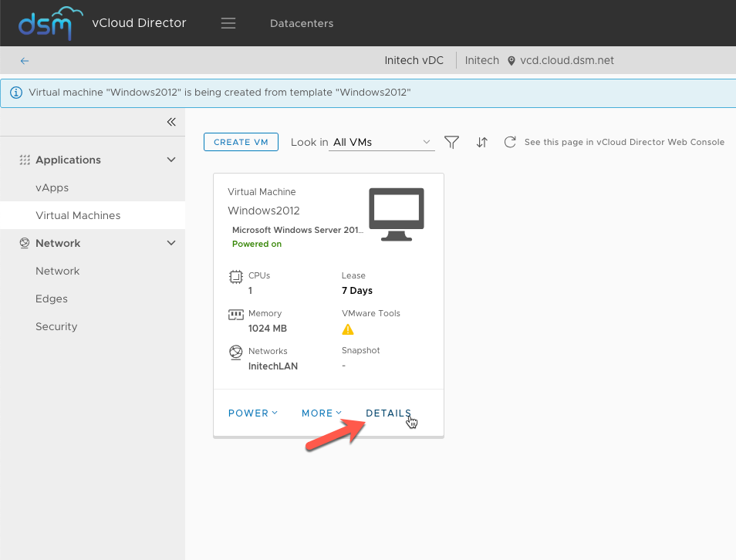Open the filter funnel icon
Screen dimensions: 736x560
click(451, 142)
